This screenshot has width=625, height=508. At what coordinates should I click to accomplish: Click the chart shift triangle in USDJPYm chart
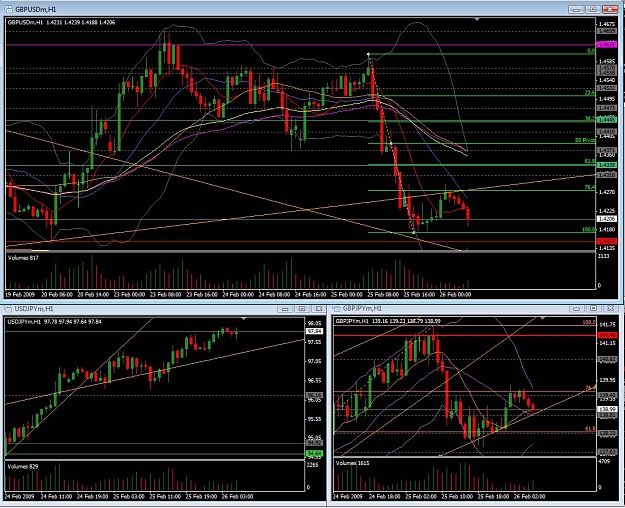[x=244, y=319]
